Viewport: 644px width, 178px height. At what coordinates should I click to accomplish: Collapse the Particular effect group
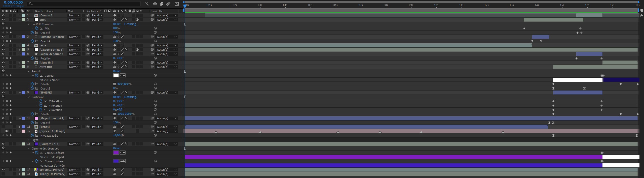coord(28,97)
